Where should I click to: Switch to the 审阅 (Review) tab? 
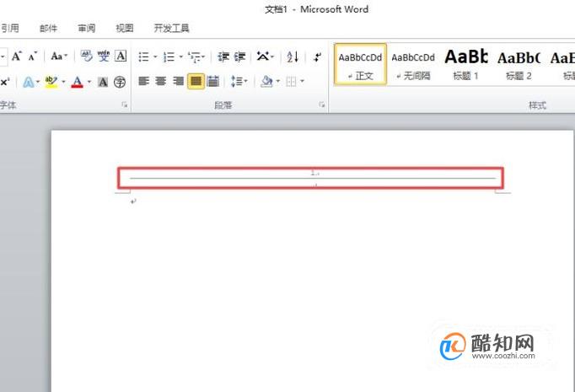87,28
